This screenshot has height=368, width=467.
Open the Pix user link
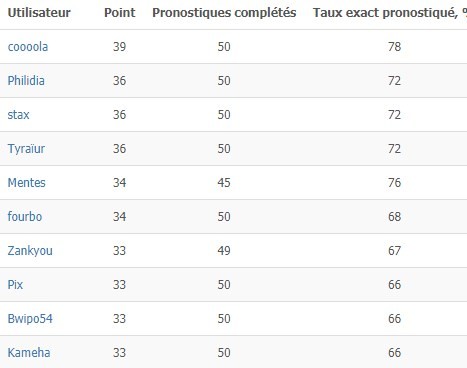click(x=15, y=285)
